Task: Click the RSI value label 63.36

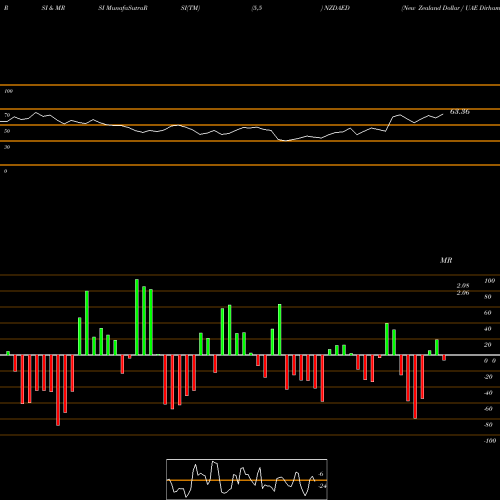Action: coord(460,112)
